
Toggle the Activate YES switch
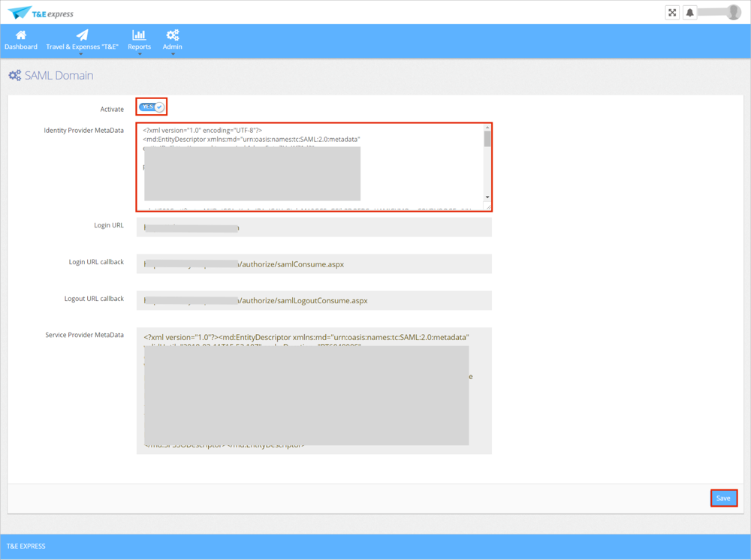point(152,107)
